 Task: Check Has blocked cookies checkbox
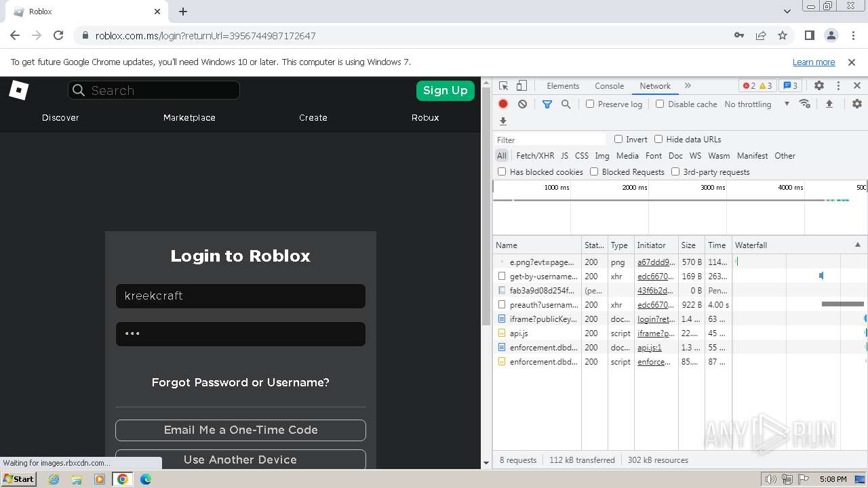pyautogui.click(x=502, y=171)
